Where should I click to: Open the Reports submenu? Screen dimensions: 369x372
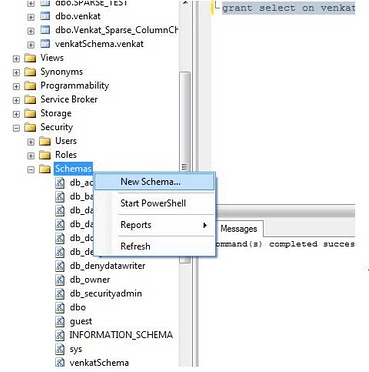[x=154, y=225]
